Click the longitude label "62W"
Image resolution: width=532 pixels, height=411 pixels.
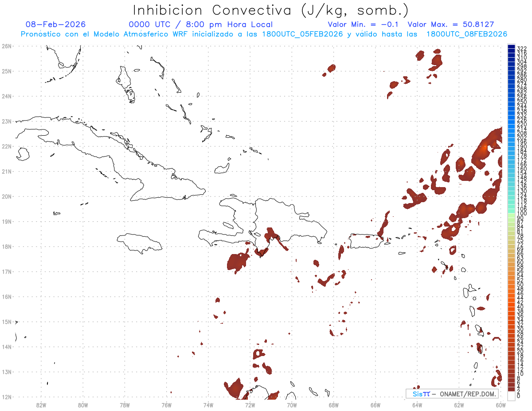coord(459,404)
